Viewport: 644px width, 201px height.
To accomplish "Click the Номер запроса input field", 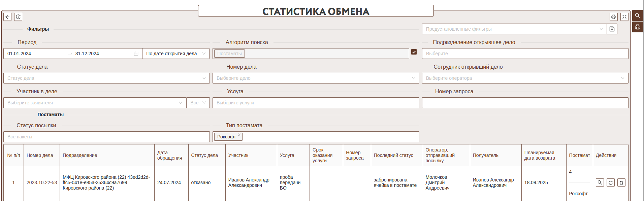I will [525, 103].
